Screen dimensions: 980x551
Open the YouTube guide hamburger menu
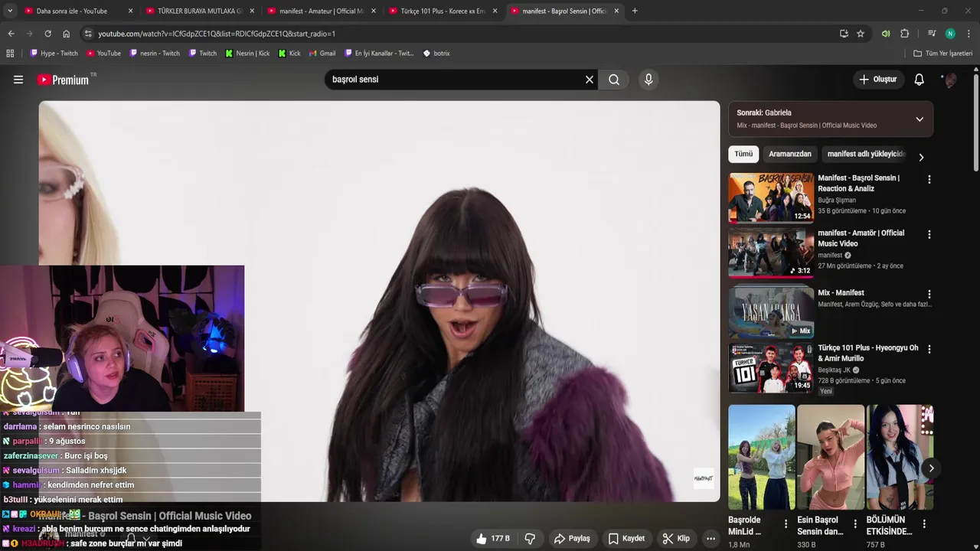(18, 80)
